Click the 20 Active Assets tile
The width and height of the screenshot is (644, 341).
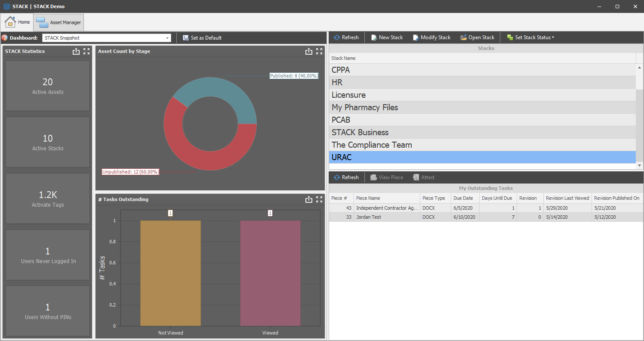pos(48,86)
